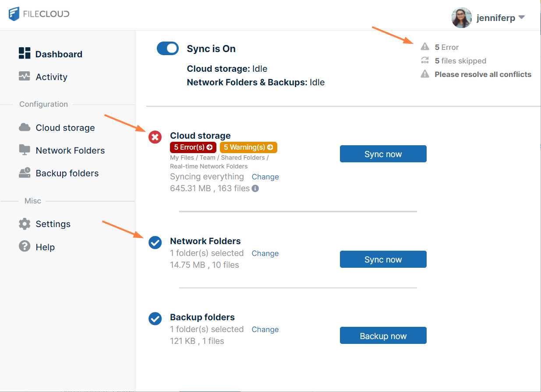Expand the 5 Error(s) red badge
This screenshot has height=392, width=541.
click(x=193, y=147)
